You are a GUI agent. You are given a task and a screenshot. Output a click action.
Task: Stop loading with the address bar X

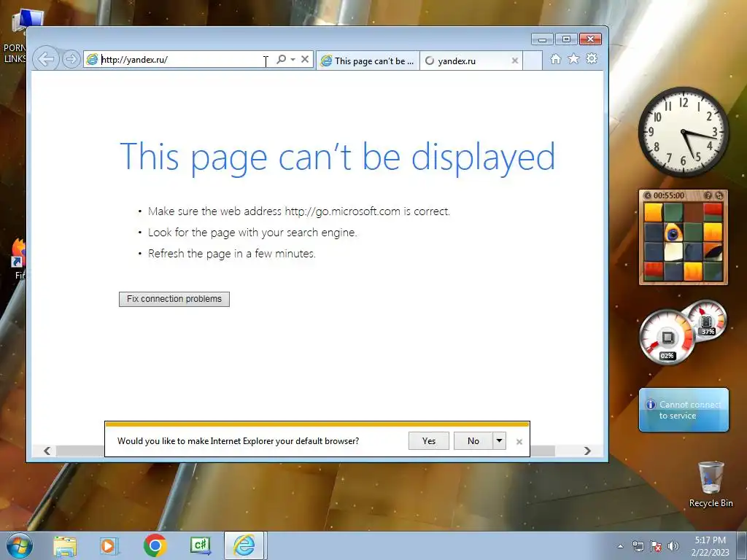(x=305, y=59)
